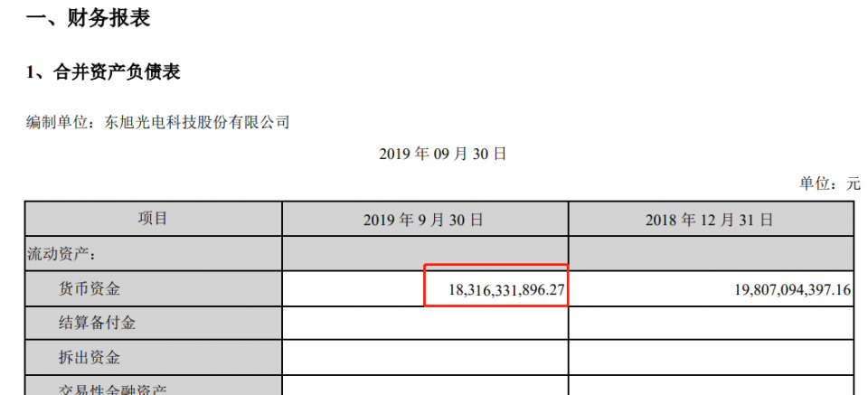Click empty 2018 cell in 拆出资金 row
Viewport: 868px width, 395px height.
pos(710,358)
